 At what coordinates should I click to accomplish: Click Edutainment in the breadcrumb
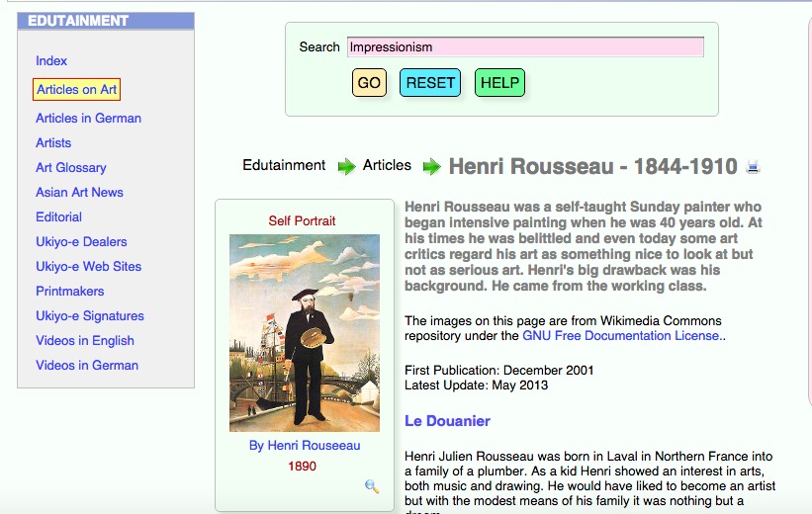coord(284,165)
